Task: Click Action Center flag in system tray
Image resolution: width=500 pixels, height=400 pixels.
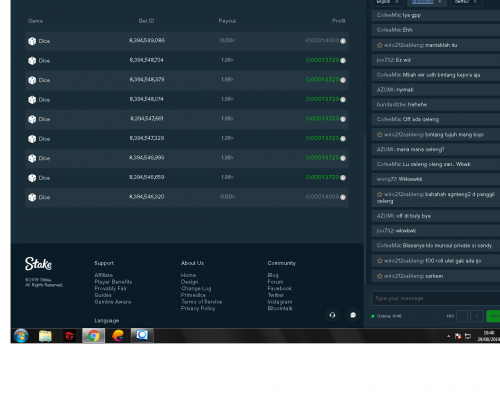Action: pos(458,336)
